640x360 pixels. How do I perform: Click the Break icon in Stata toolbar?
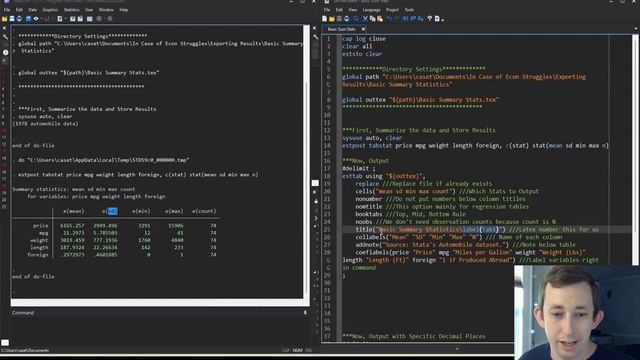(110, 19)
